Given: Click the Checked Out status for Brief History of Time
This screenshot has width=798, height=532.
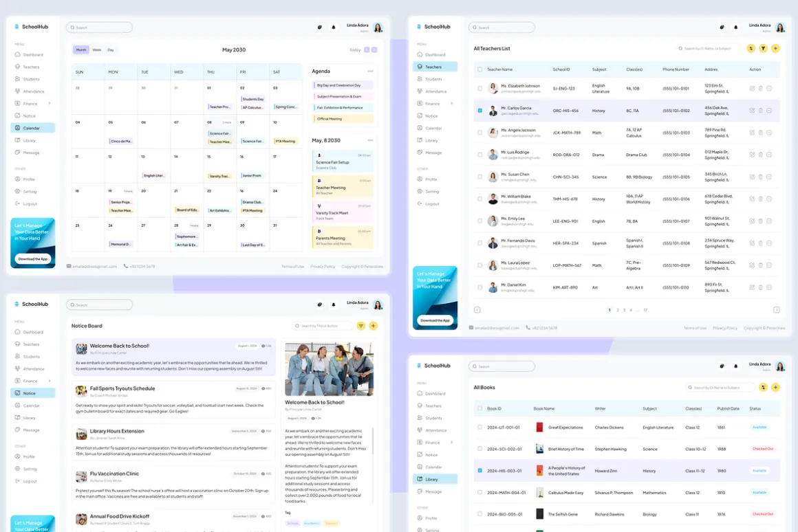Looking at the screenshot, I should 763,449.
